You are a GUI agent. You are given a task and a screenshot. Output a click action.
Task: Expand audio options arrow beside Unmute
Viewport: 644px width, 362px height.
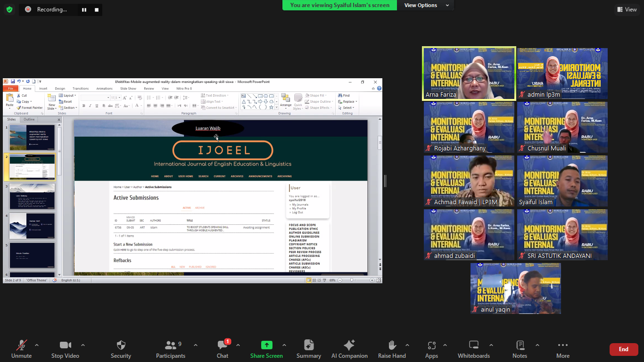tap(37, 345)
